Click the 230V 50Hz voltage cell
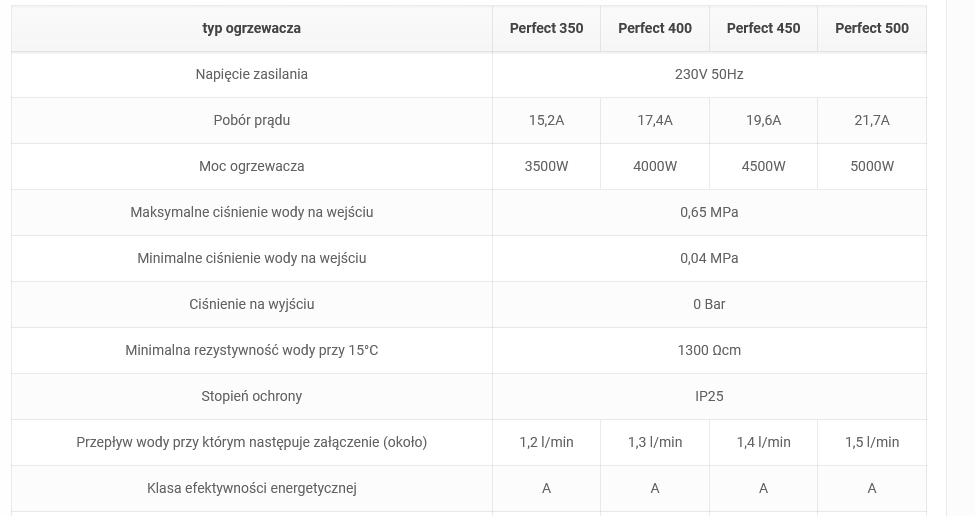The height and width of the screenshot is (516, 975). pos(709,75)
